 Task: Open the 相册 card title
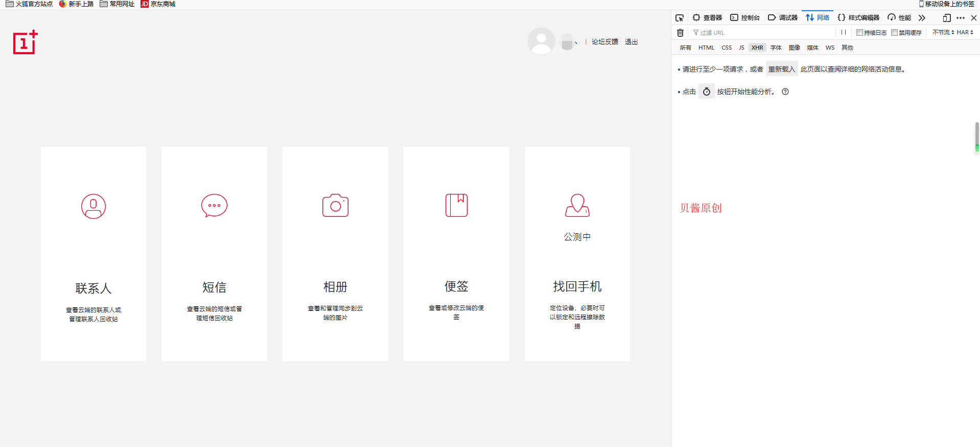click(335, 287)
